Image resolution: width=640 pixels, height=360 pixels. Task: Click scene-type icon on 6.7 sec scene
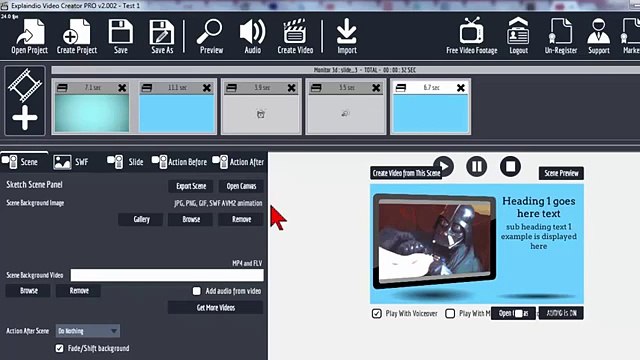(x=401, y=88)
